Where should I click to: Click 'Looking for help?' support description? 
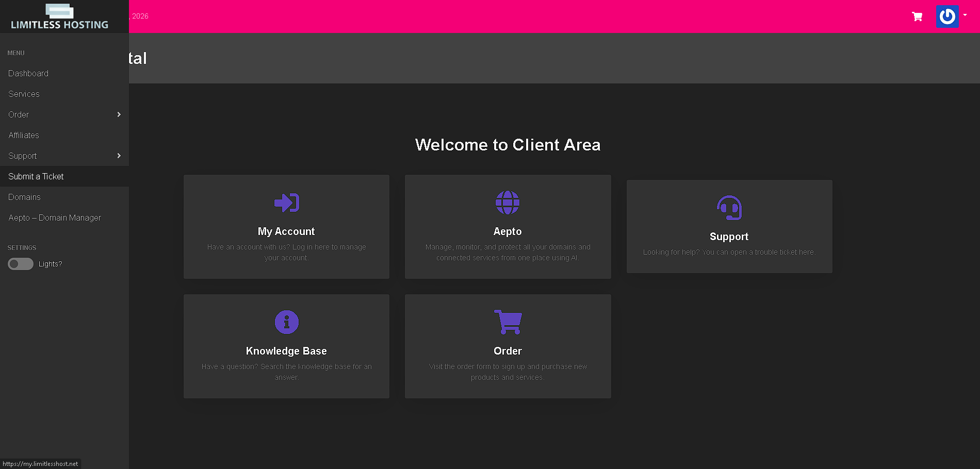tap(729, 252)
